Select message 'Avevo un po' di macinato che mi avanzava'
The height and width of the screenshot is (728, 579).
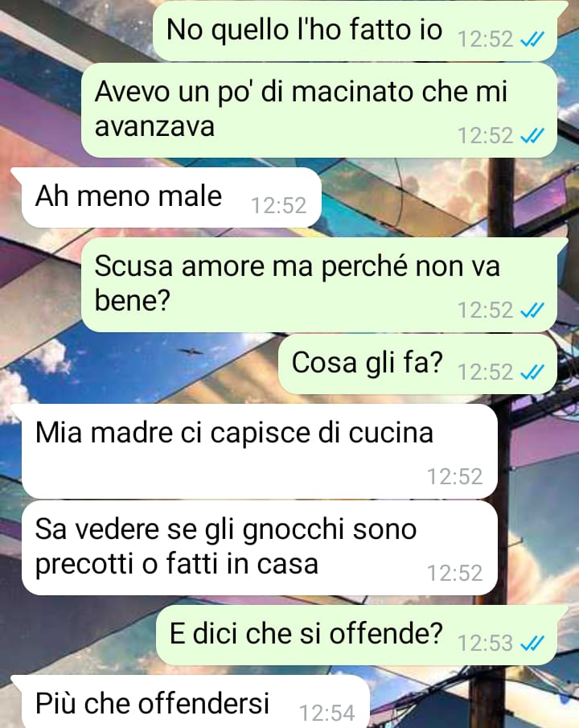point(319,110)
